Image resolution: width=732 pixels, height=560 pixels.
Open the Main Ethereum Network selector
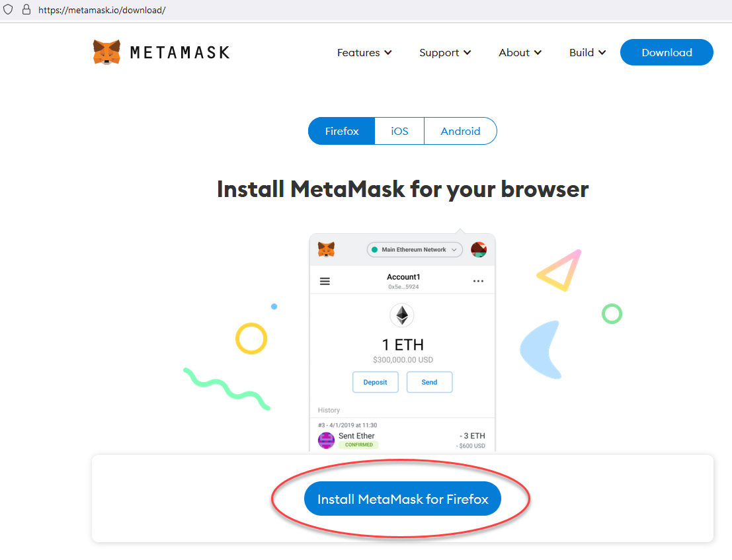[x=415, y=250]
